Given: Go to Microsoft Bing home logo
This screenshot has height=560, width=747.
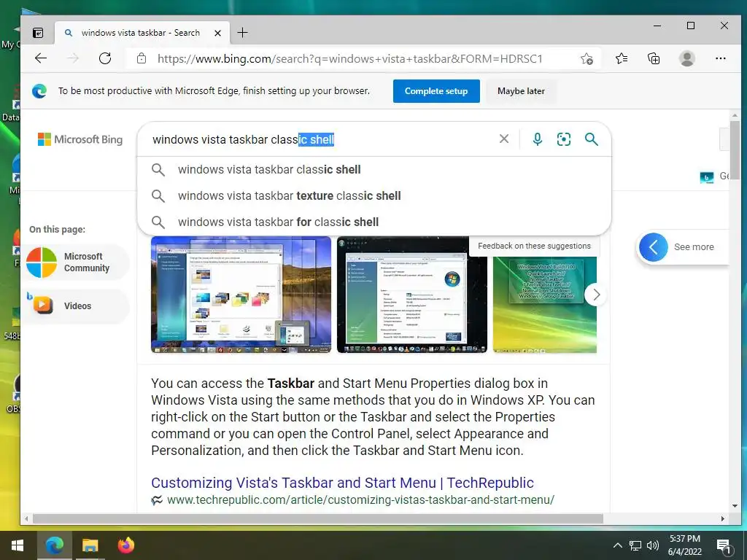Looking at the screenshot, I should [80, 139].
